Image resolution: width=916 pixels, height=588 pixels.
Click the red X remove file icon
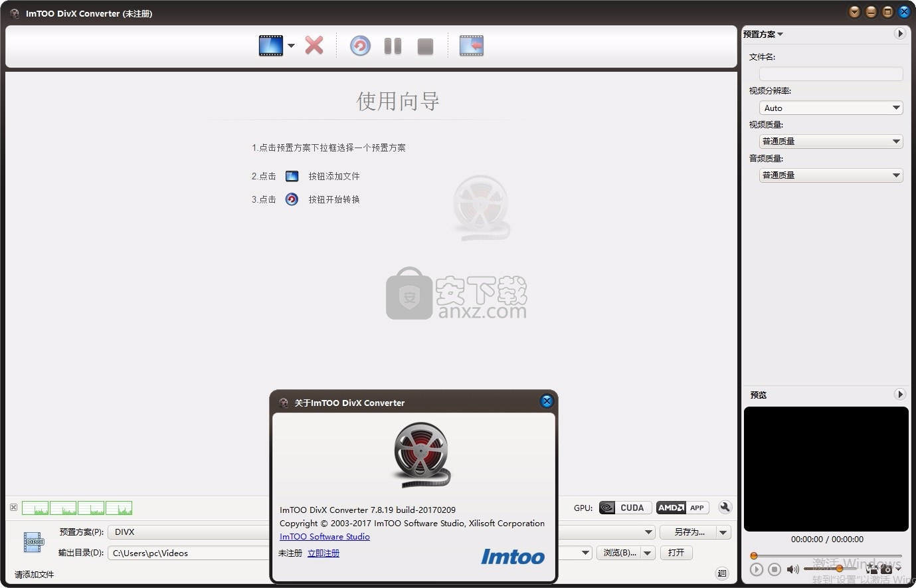point(314,46)
